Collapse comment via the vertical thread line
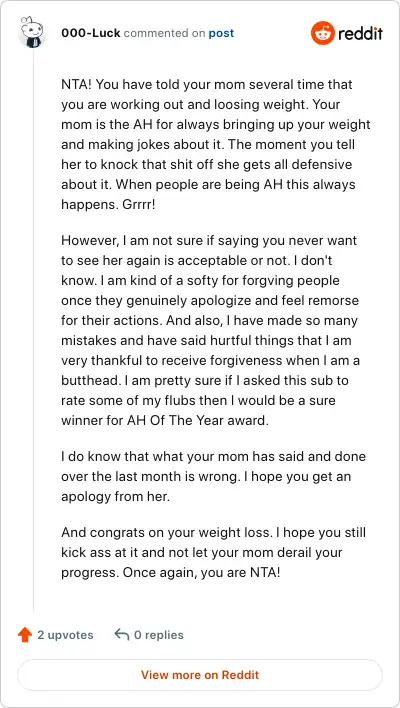 click(34, 330)
